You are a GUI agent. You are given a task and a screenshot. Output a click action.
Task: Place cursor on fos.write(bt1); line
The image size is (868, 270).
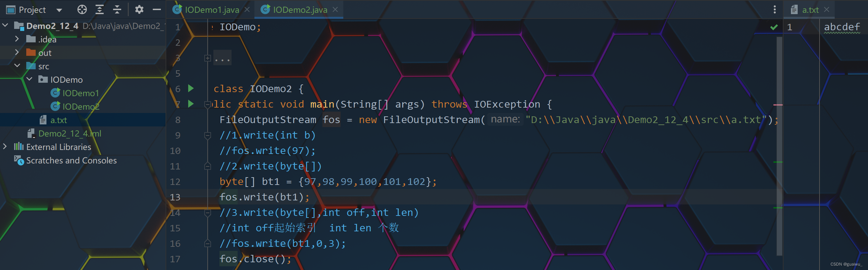[x=264, y=197]
